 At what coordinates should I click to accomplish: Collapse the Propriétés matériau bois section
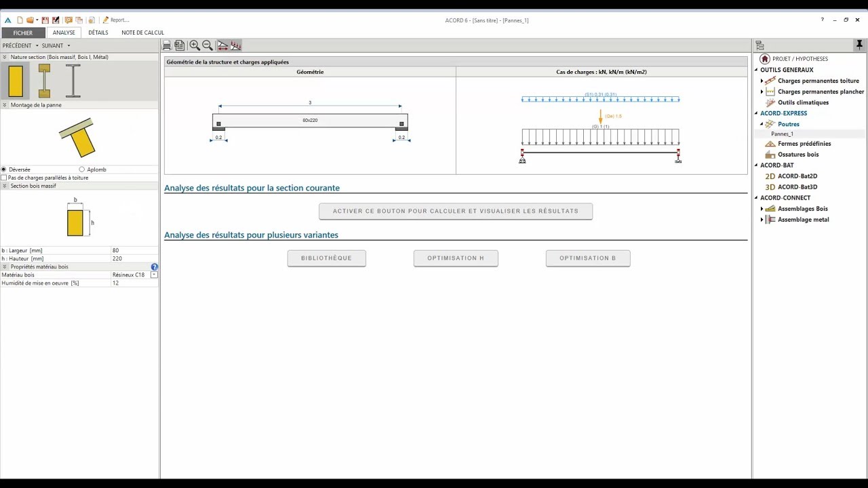click(5, 267)
